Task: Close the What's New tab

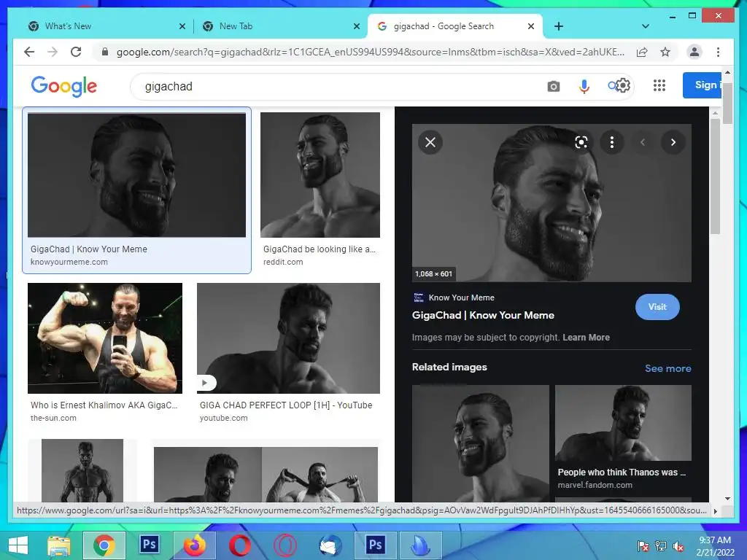Action: click(182, 26)
